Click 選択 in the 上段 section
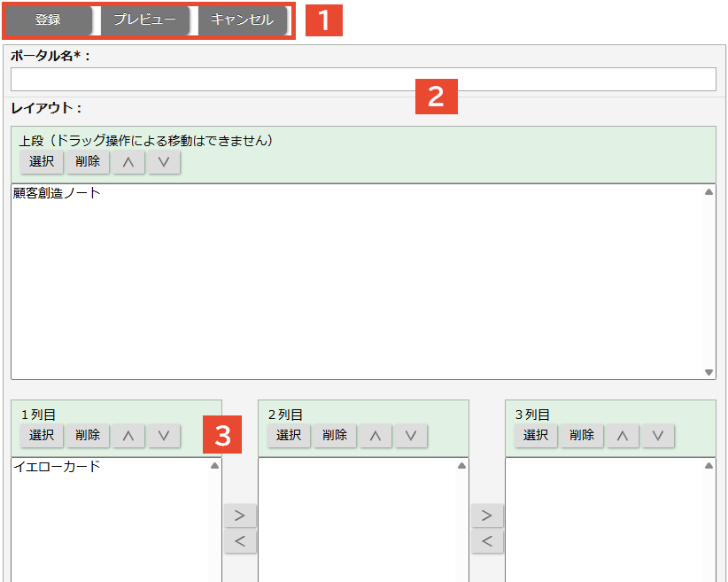The width and height of the screenshot is (728, 582). (x=42, y=162)
